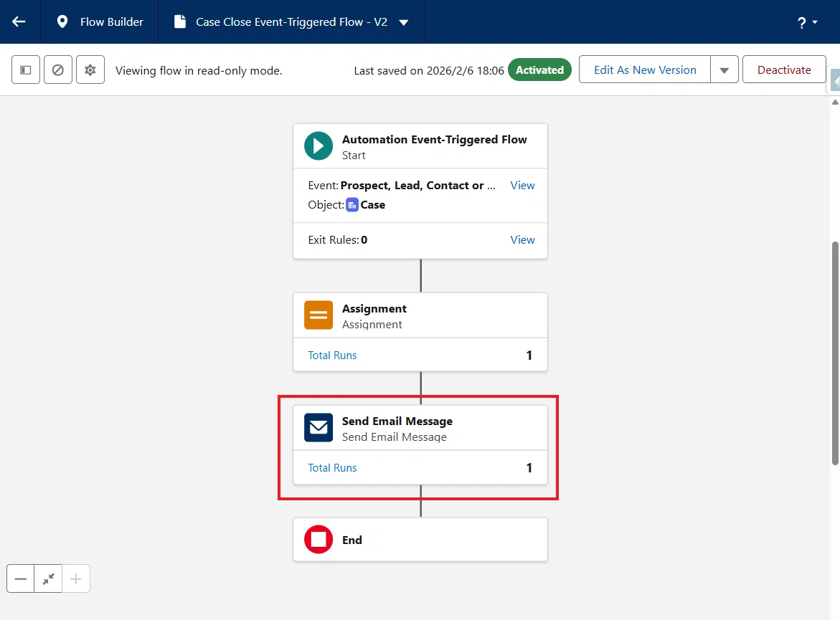Select the End element label
Screen dimensions: 840x620
tap(352, 540)
